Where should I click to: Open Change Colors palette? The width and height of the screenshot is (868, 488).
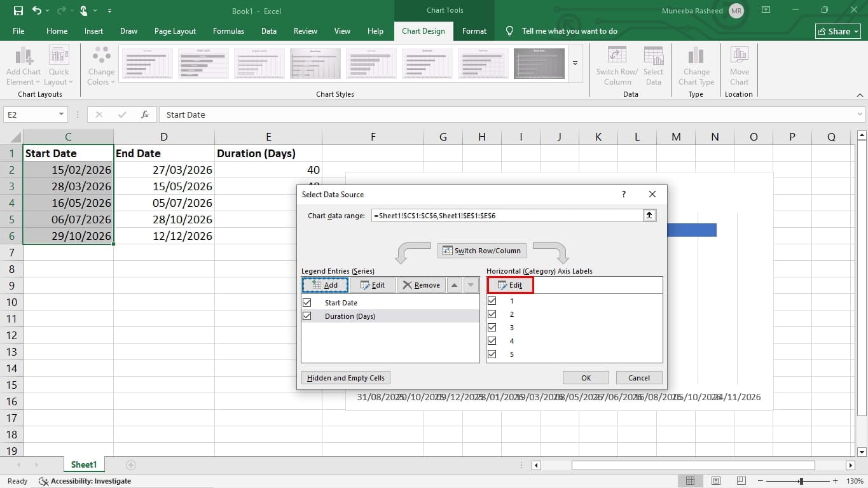(101, 66)
